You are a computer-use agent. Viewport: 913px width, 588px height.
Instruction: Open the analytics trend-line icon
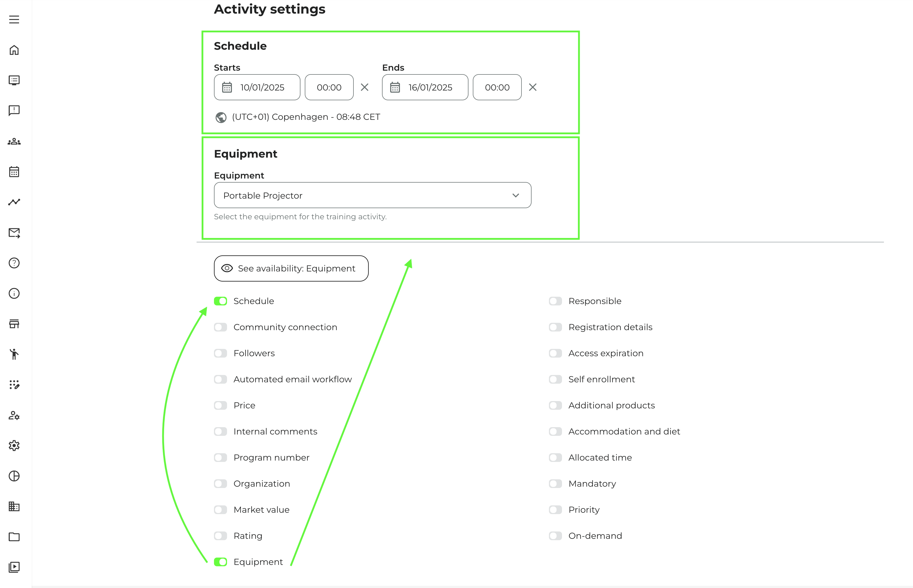14,202
